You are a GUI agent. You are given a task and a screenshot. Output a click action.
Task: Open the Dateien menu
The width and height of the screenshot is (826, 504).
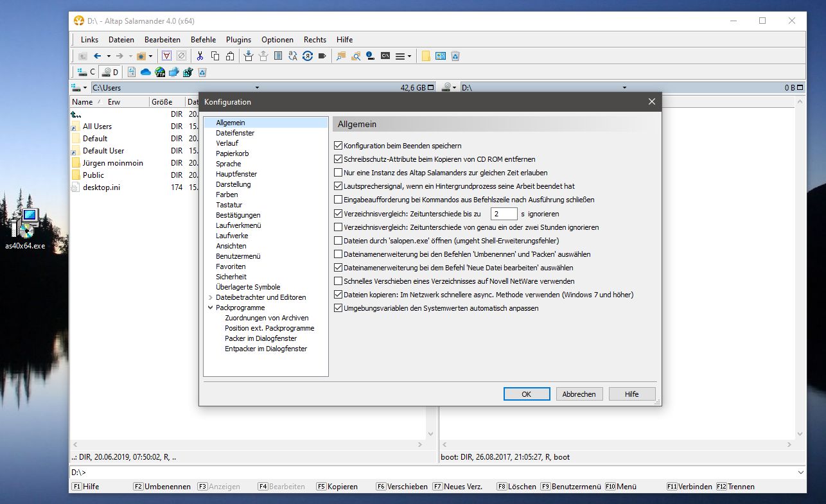coord(121,40)
